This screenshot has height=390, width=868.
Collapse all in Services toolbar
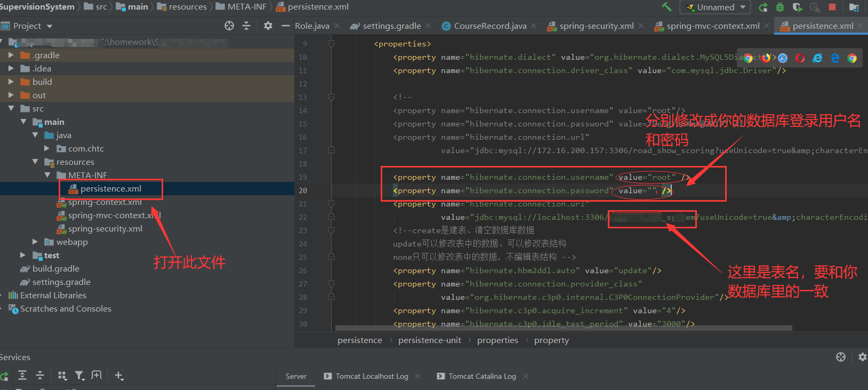(x=40, y=376)
